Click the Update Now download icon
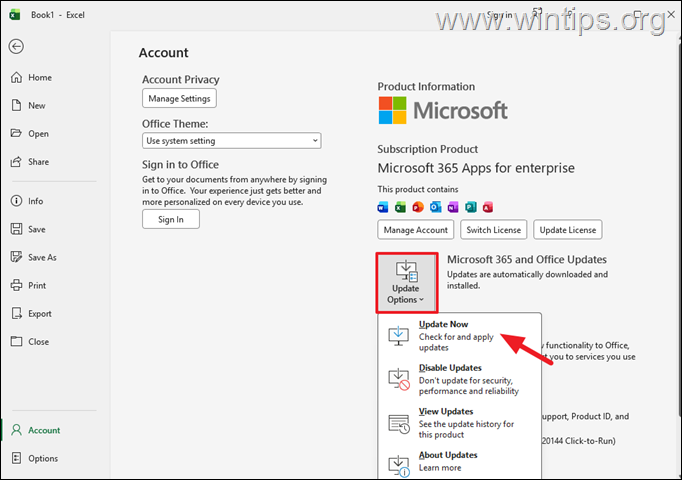 tap(398, 336)
